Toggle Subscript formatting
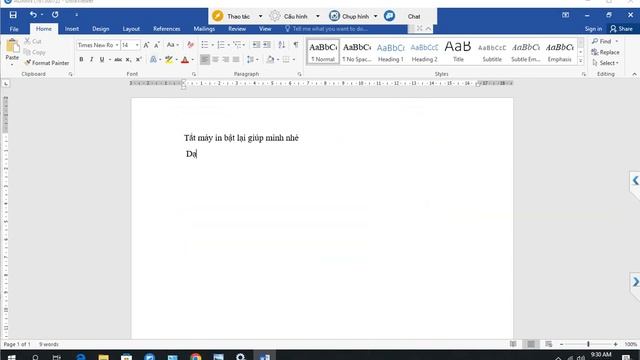Screen dimensions: 640x360 (128, 60)
